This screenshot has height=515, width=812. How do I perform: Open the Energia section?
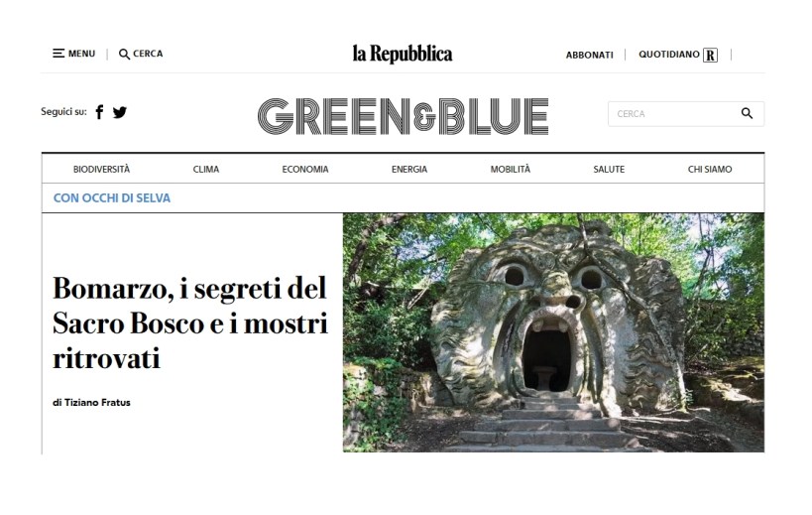(x=409, y=170)
